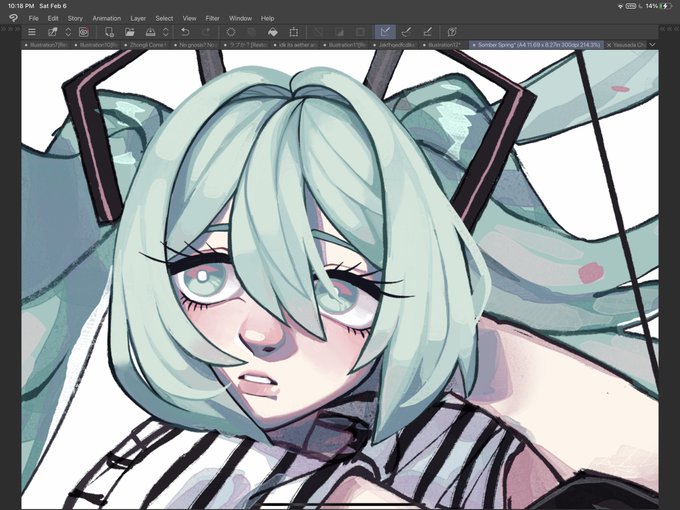Open the Filter menu
Image resolution: width=680 pixels, height=510 pixels.
pos(212,18)
